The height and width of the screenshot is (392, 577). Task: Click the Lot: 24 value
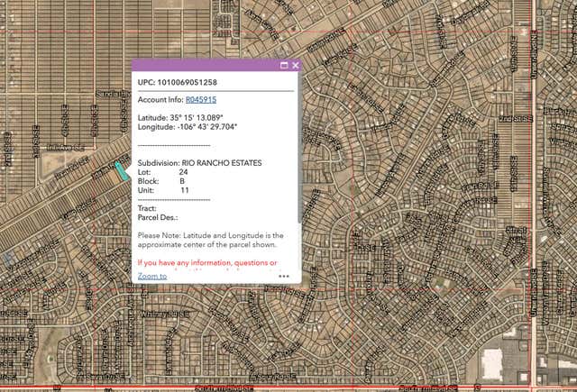[x=183, y=172]
